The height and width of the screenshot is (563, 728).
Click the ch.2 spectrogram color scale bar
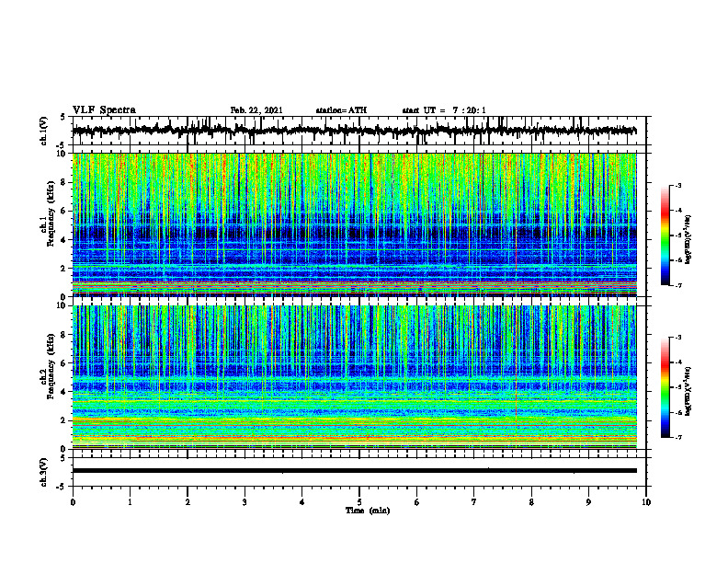(665, 387)
